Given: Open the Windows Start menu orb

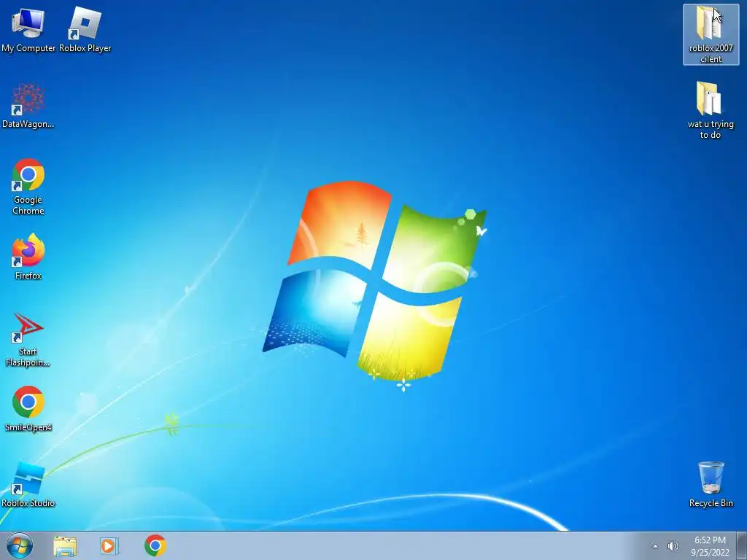Looking at the screenshot, I should (x=20, y=545).
